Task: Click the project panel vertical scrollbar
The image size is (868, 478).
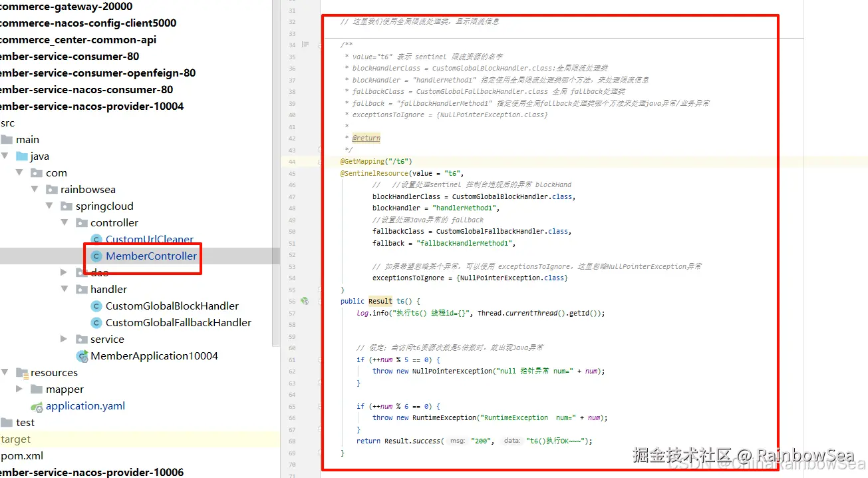Action: coord(276,173)
